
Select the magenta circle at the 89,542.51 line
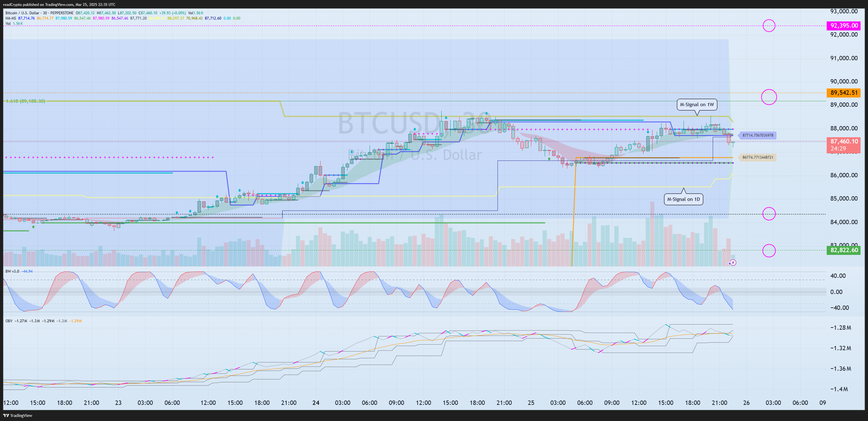(769, 97)
